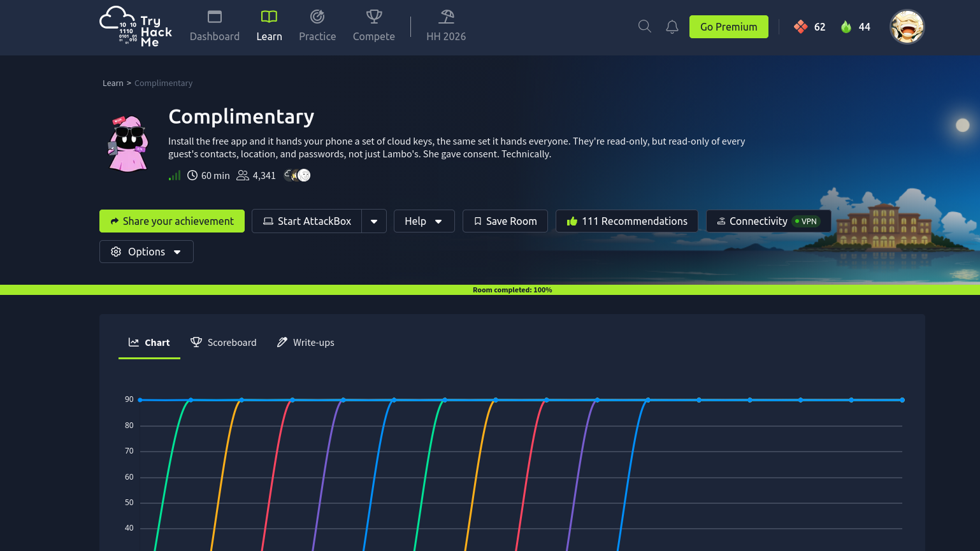980x551 pixels.
Task: Expand the AttackBox dropdown arrow
Action: [374, 221]
